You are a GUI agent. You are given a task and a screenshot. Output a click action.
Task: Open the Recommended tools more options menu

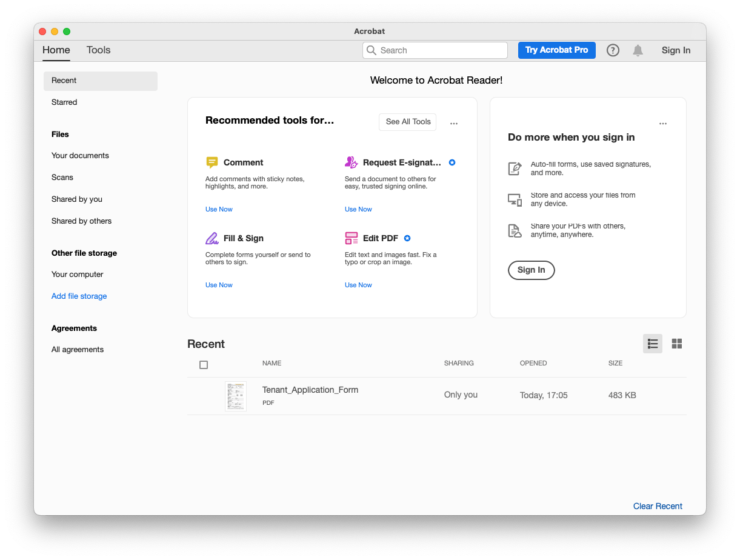click(x=454, y=124)
